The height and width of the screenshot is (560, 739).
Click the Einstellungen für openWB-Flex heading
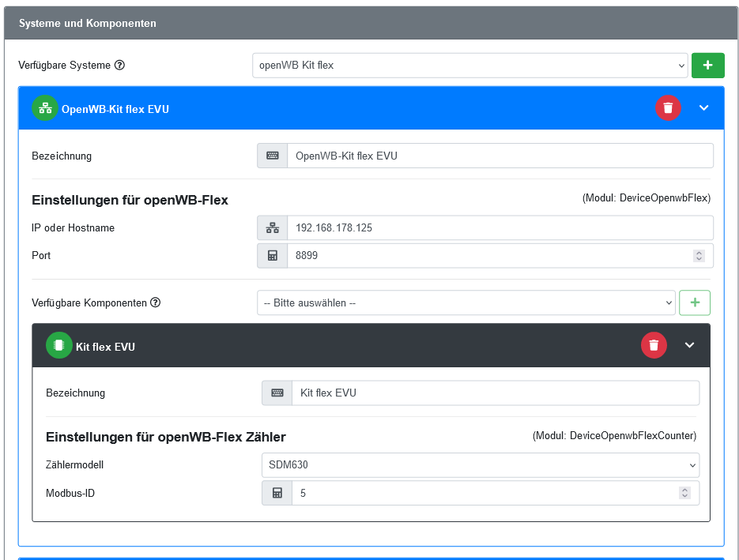(x=130, y=200)
